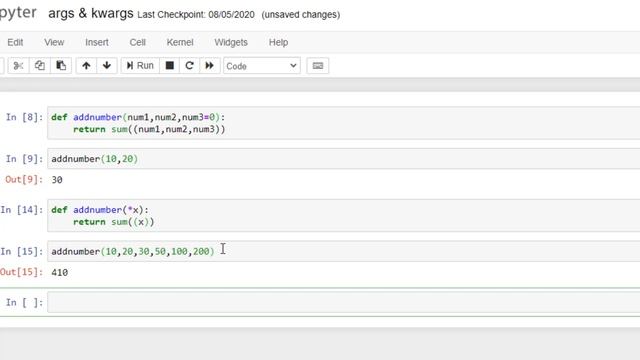Restart kernel and run all icon
The width and height of the screenshot is (640, 360).
tap(209, 66)
